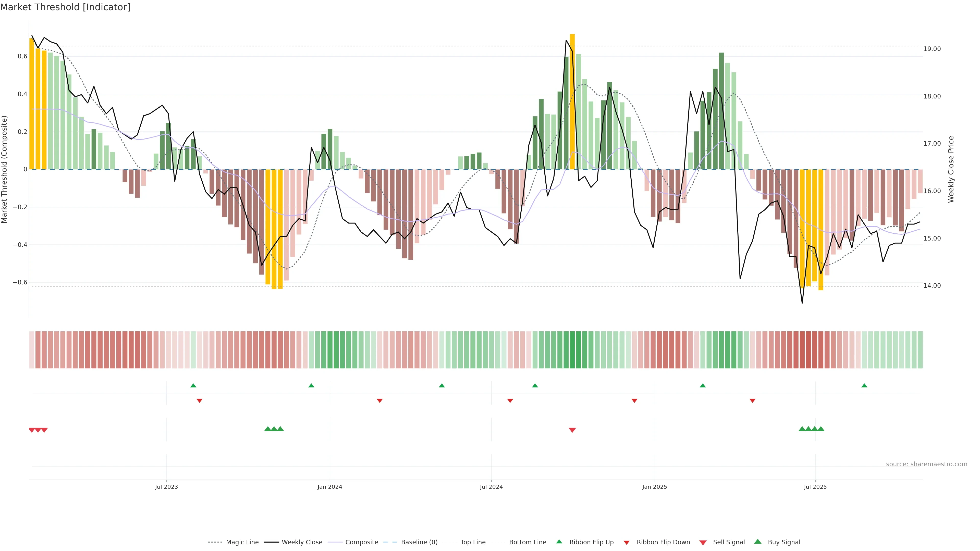Screen dimensions: 980x551
Task: Hide the Composite line via its legend label
Action: (361, 542)
